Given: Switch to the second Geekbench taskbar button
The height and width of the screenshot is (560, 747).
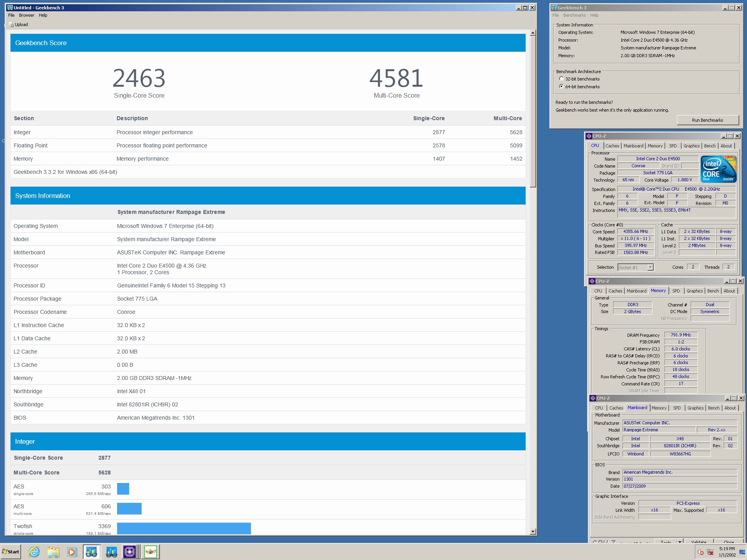Looking at the screenshot, I should tap(111, 551).
